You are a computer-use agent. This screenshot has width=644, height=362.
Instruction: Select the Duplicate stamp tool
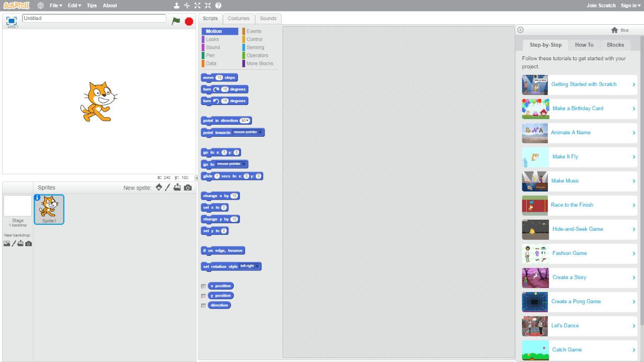point(177,6)
